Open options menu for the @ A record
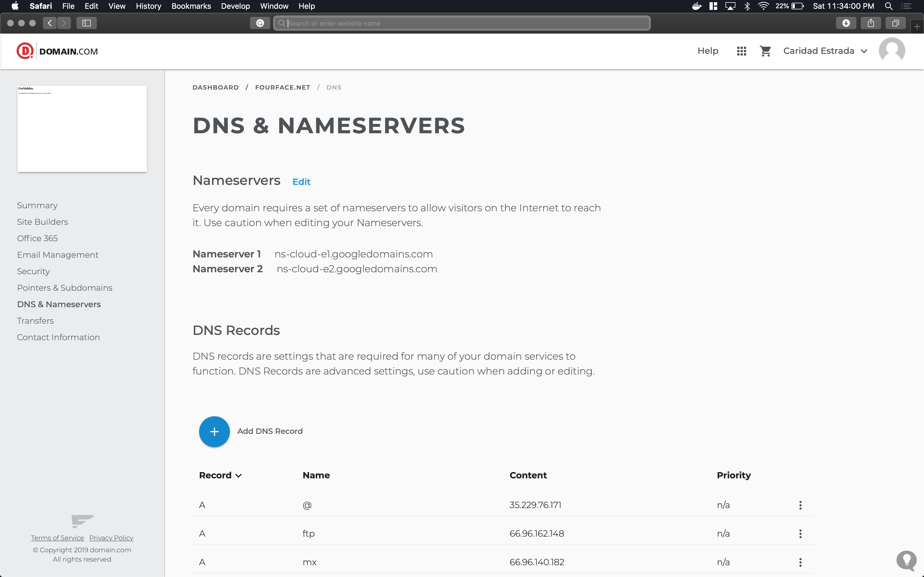 pos(800,505)
